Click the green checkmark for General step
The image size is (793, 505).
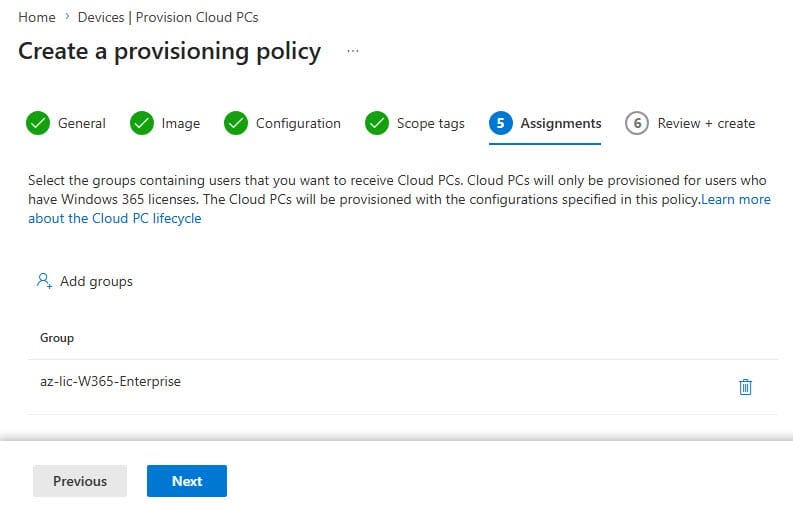tap(38, 123)
